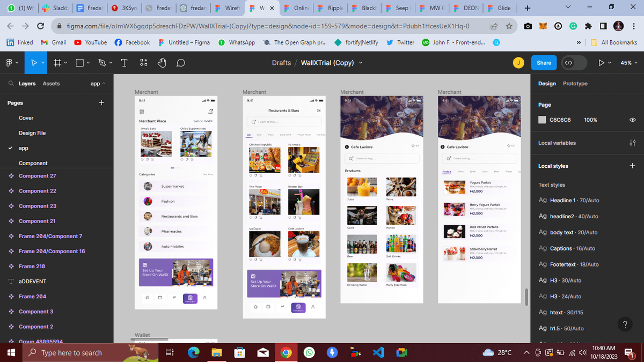Viewport: 644px width, 362px height.
Task: Select the Move tool in toolbar
Action: coord(35,63)
